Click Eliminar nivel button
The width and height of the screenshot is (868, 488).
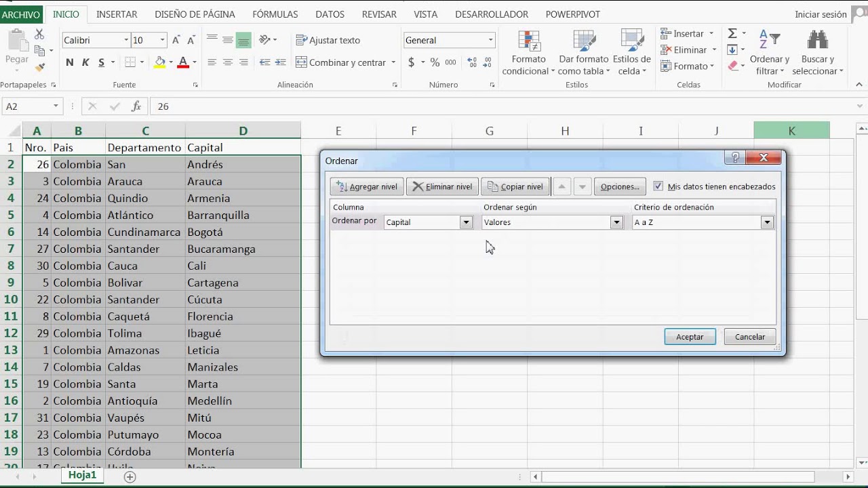[442, 187]
